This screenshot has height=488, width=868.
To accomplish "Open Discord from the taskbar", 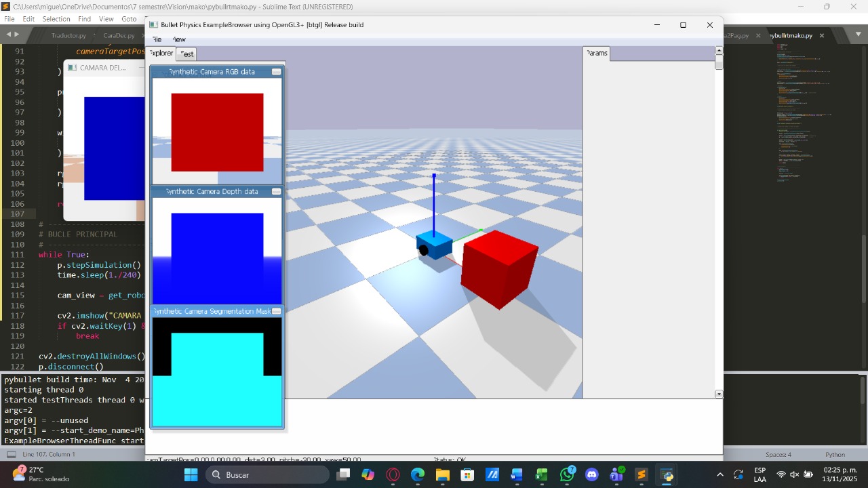I will pos(591,474).
